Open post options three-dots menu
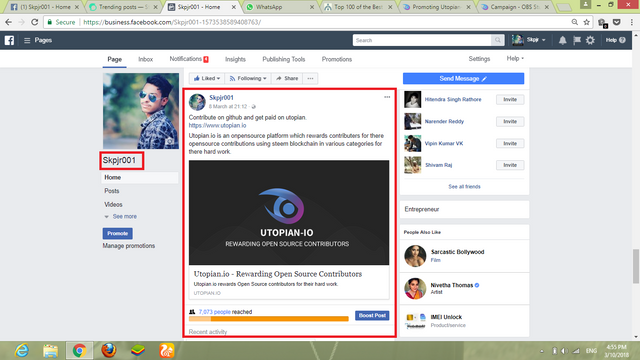640x360 pixels. 387,97
